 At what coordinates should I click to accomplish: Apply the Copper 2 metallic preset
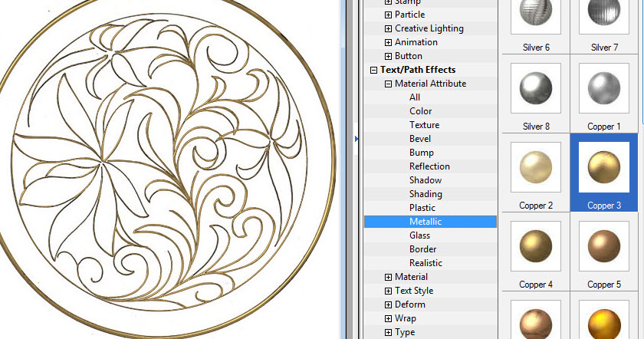pyautogui.click(x=536, y=168)
